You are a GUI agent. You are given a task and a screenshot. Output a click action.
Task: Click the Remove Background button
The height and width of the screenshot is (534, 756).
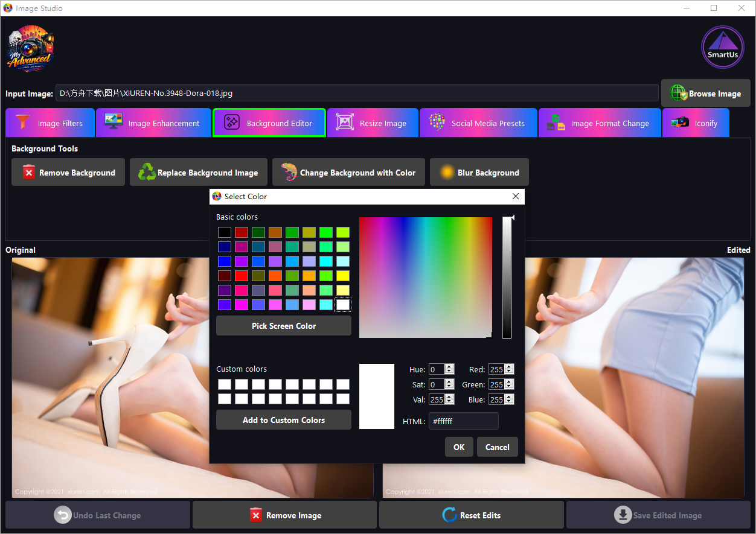click(x=68, y=173)
